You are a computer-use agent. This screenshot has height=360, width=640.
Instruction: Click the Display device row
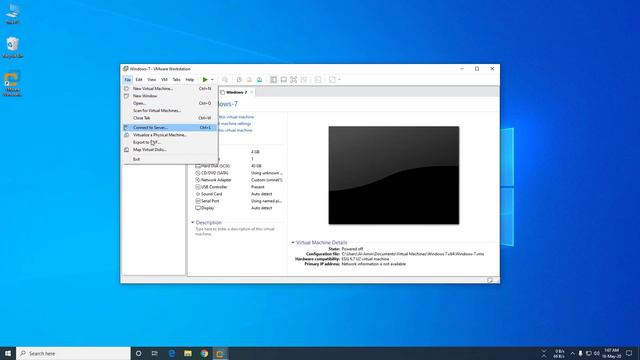click(x=239, y=208)
